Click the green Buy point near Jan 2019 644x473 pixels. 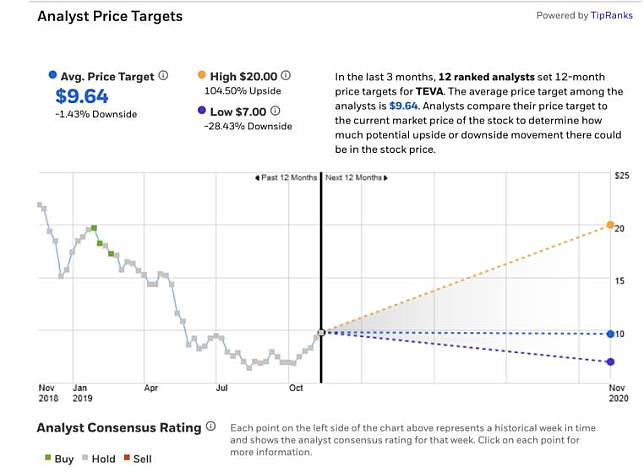[x=94, y=228]
